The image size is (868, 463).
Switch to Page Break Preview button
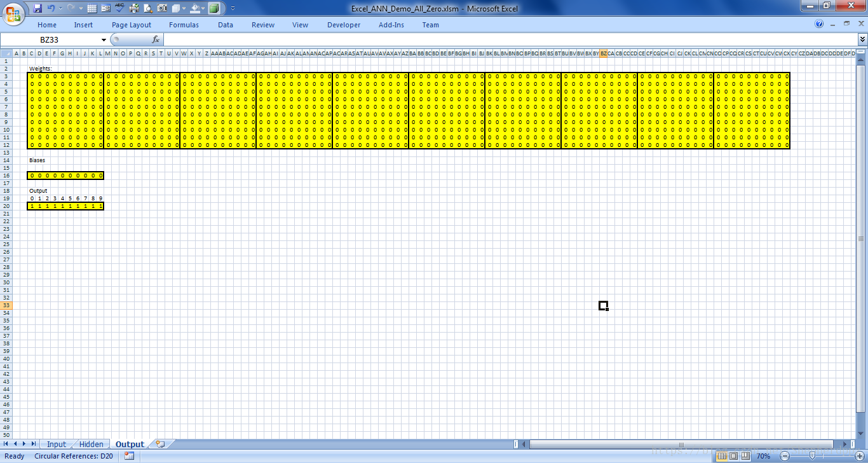745,456
